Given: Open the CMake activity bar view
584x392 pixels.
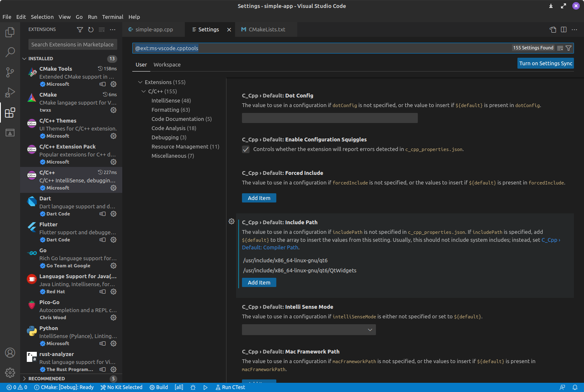Looking at the screenshot, I should 10,133.
